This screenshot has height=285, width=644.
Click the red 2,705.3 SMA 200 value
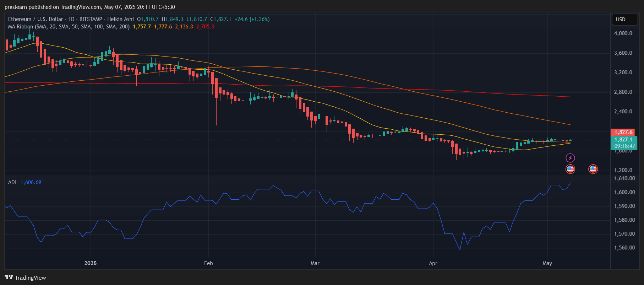tap(205, 27)
